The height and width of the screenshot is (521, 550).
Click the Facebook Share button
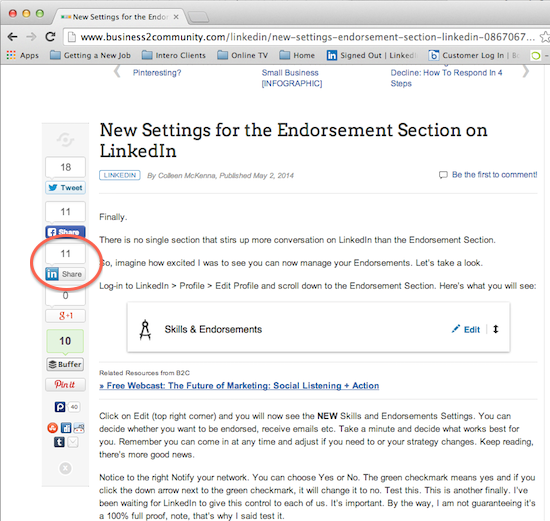(x=65, y=232)
